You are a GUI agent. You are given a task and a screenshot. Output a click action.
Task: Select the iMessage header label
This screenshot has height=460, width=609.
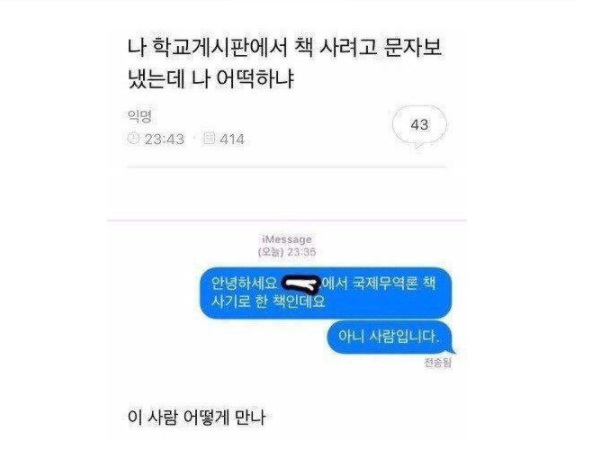287,239
